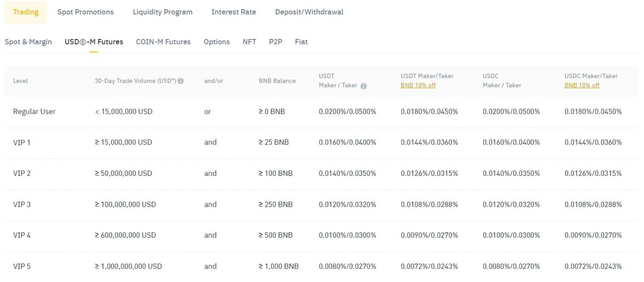Switch to Spot & Margin sub-tab
The height and width of the screenshot is (282, 644).
pyautogui.click(x=28, y=42)
